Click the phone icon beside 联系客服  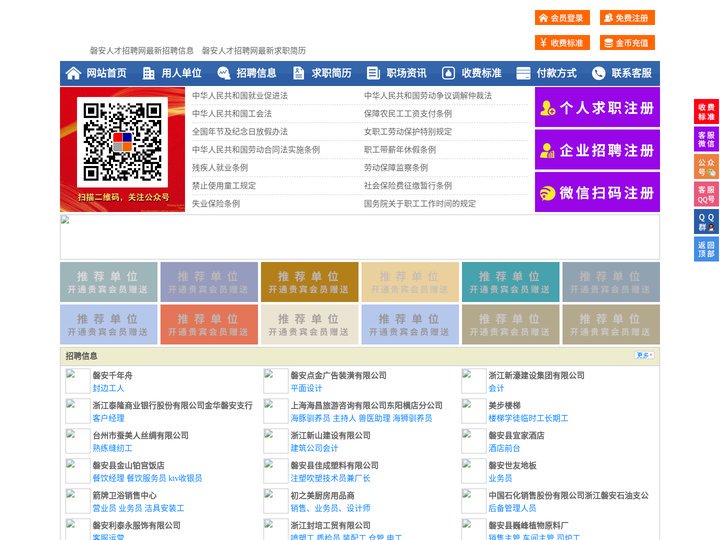click(x=598, y=73)
